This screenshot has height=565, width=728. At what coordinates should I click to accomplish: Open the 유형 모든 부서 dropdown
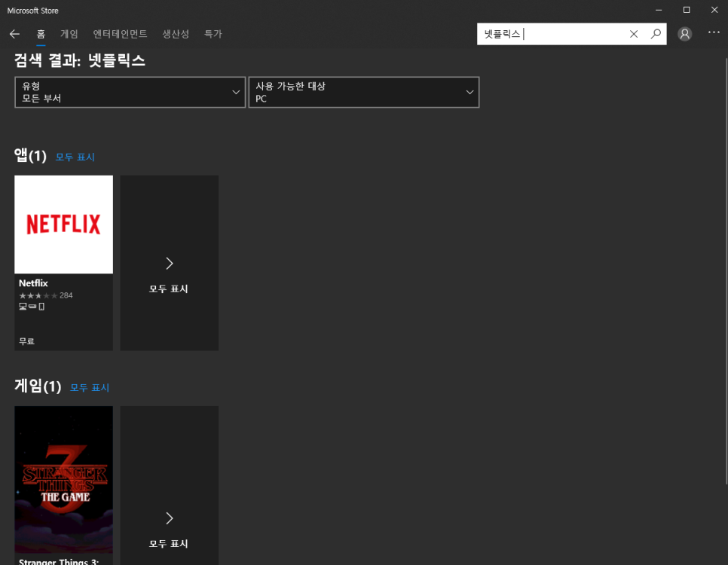click(130, 92)
